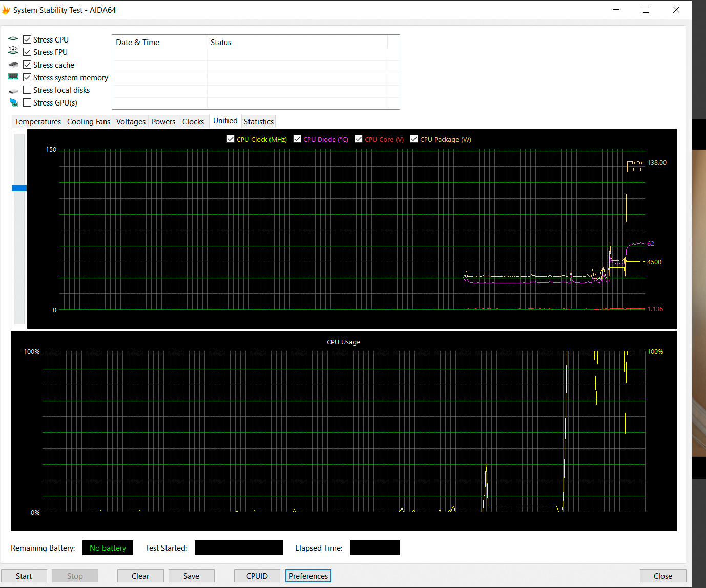706x588 pixels.
Task: Uncheck the Stress FPU checkbox
Action: coord(27,52)
